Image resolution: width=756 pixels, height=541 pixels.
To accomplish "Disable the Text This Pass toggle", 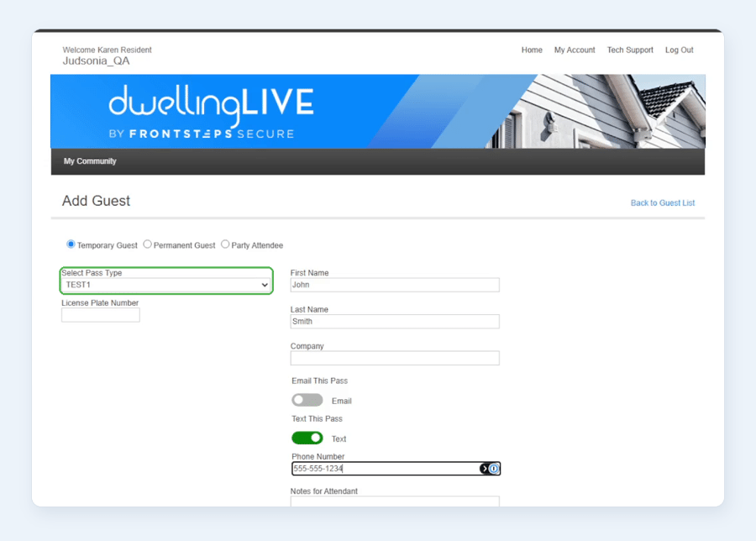I will 307,438.
